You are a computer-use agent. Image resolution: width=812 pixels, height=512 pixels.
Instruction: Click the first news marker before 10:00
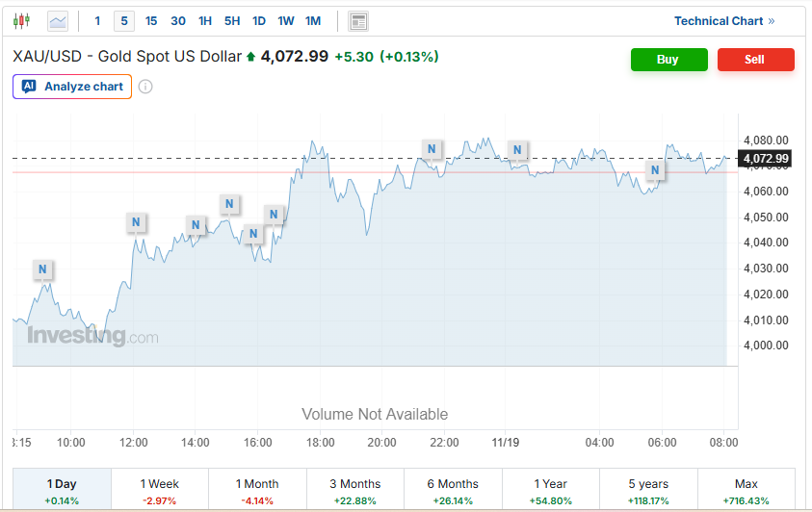41,269
